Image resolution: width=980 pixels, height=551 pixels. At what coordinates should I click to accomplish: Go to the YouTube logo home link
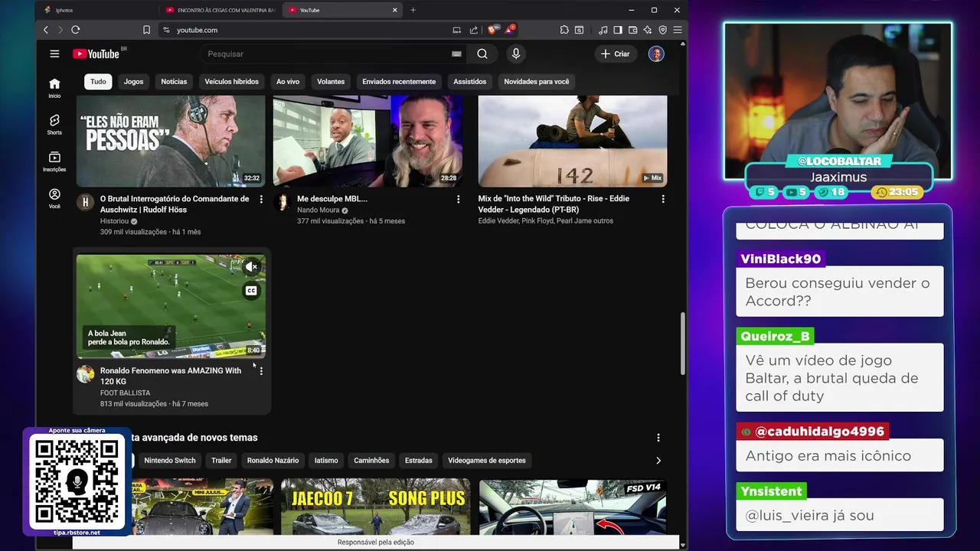point(96,54)
